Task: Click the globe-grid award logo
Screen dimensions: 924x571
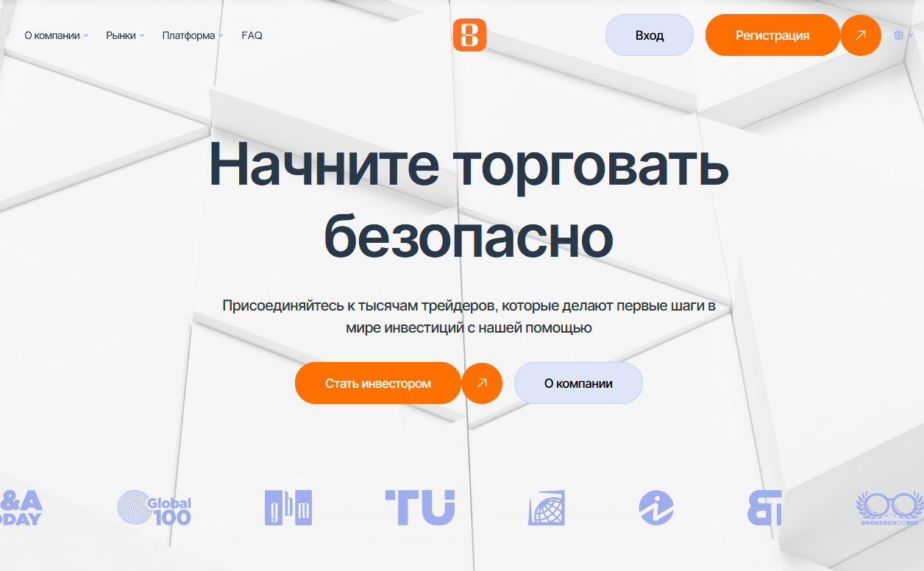Action: pyautogui.click(x=546, y=508)
